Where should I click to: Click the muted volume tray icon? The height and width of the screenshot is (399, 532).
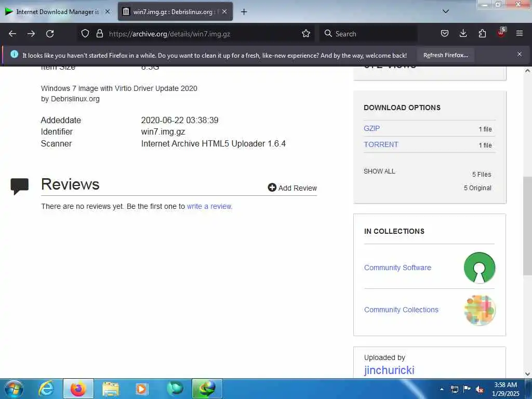[x=480, y=389]
